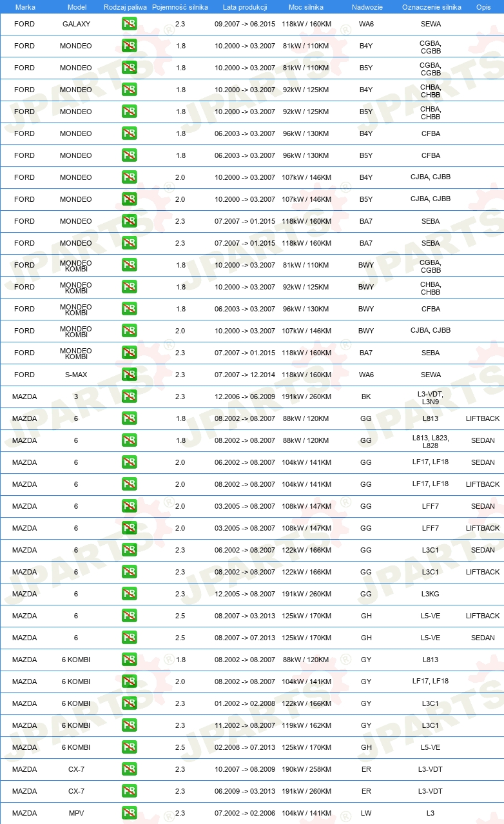Image resolution: width=504 pixels, height=824 pixels.
Task: Click the production dates 08.2007 -> 03.2013
Action: click(x=245, y=616)
